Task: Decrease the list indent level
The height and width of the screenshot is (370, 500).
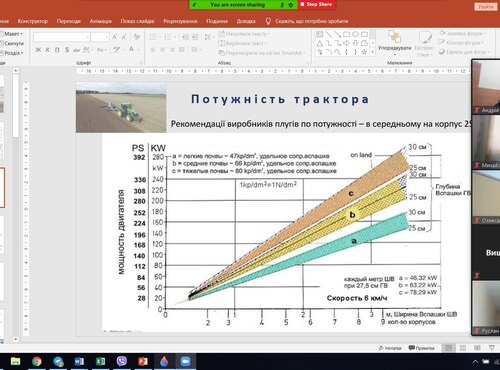Action: tap(185, 37)
